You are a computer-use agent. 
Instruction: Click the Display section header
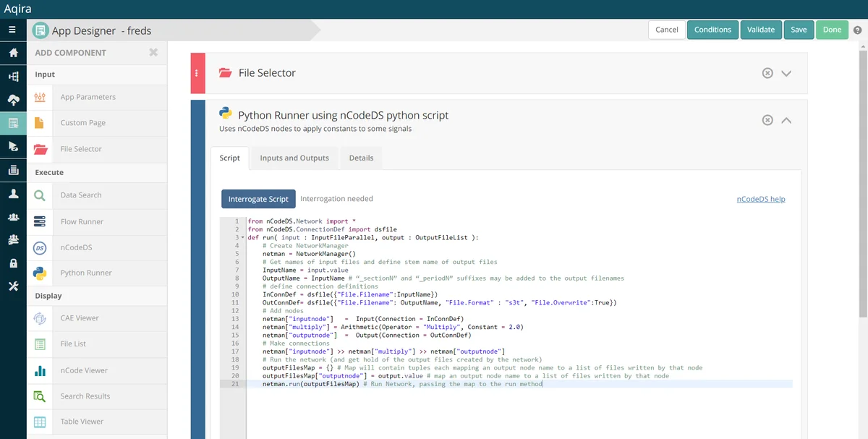(48, 296)
